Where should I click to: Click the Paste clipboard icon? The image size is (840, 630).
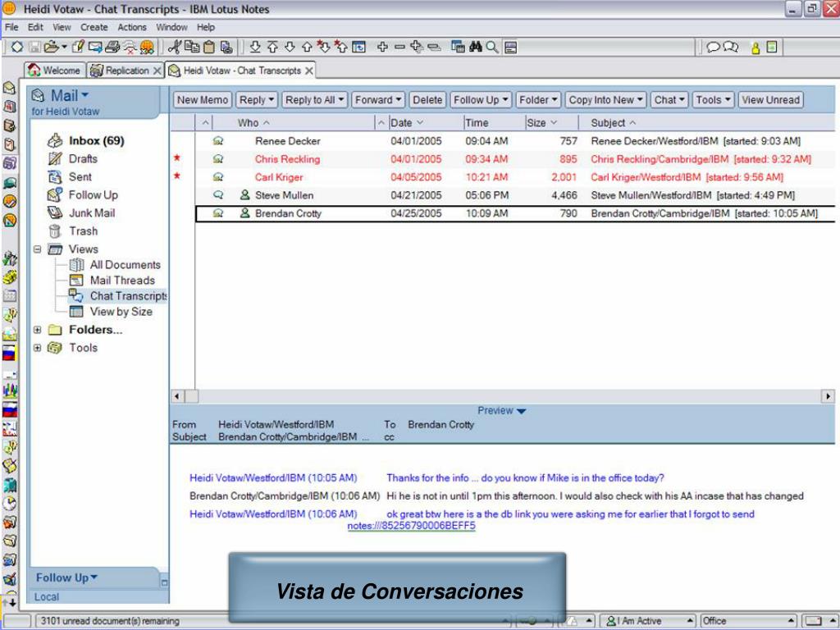[x=209, y=47]
